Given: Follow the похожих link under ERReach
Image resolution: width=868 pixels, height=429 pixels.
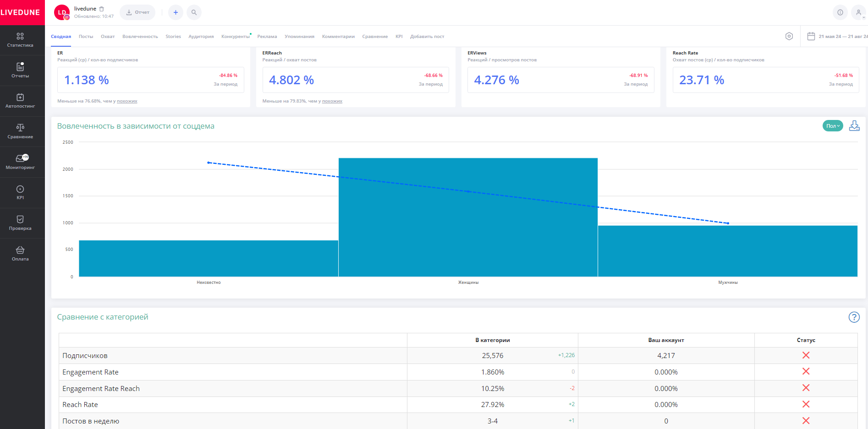Looking at the screenshot, I should coord(332,101).
